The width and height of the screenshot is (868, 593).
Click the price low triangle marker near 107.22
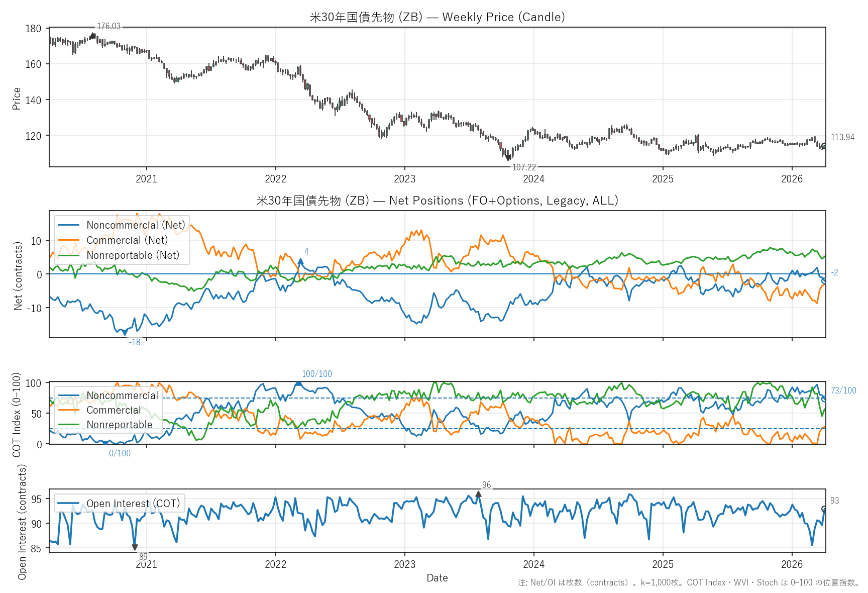click(508, 158)
